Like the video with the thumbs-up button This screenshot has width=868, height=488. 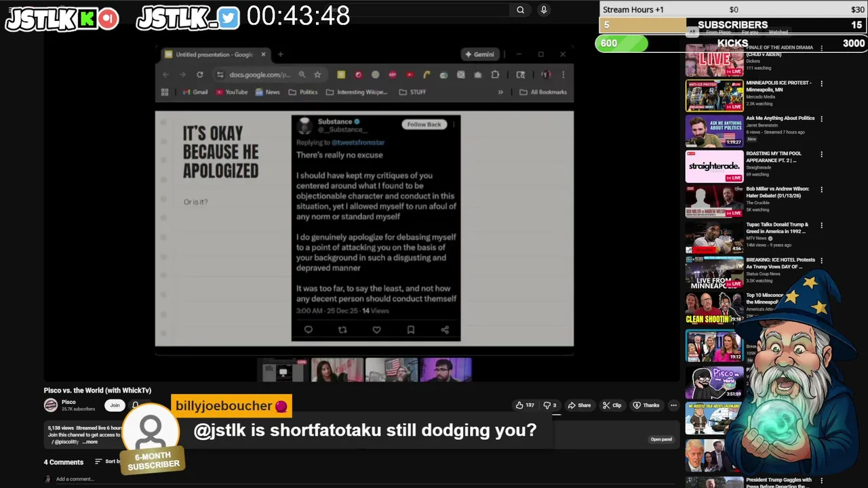pos(525,405)
